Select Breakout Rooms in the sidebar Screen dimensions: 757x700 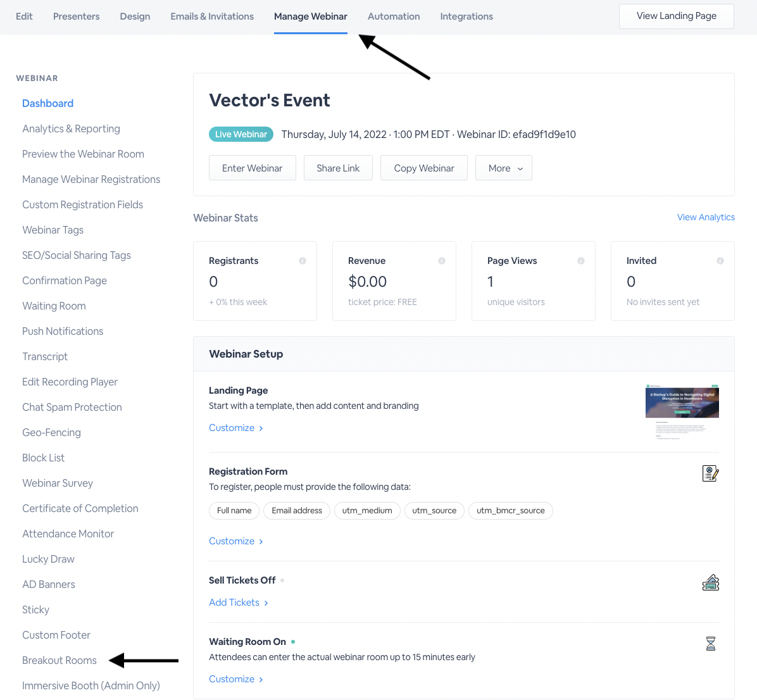coord(59,660)
